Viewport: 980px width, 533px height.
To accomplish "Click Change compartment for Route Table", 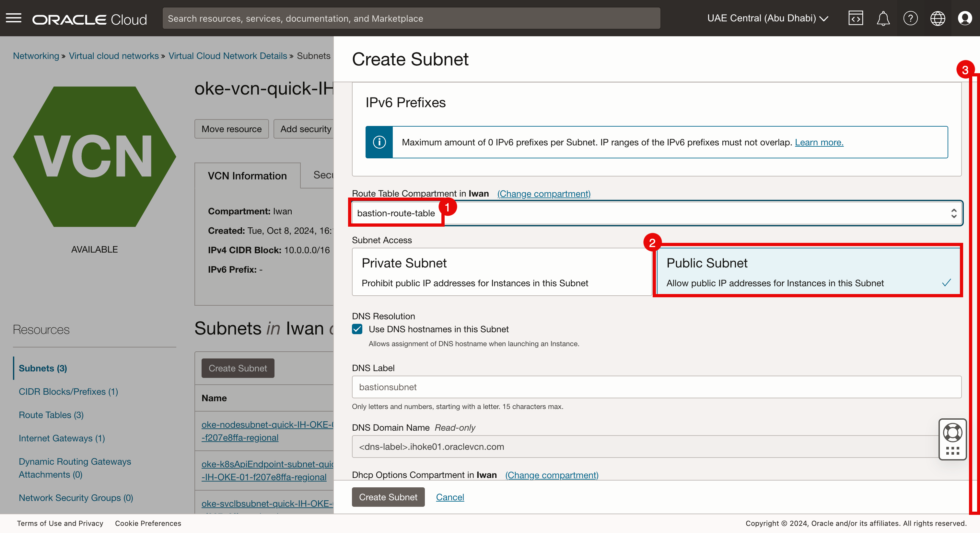I will [544, 194].
